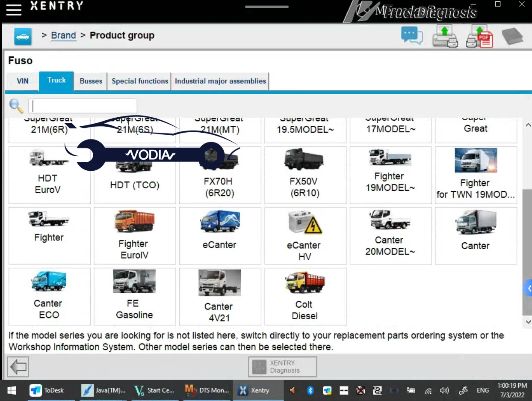Choose the plain Canter box truck tile
Viewport: 532px width, 401px height.
tap(476, 236)
